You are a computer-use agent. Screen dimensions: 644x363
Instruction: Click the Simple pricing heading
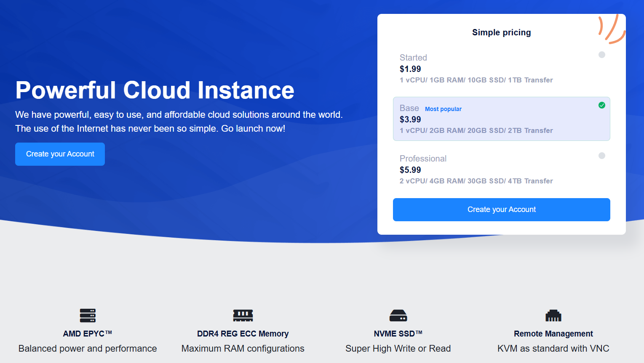501,32
